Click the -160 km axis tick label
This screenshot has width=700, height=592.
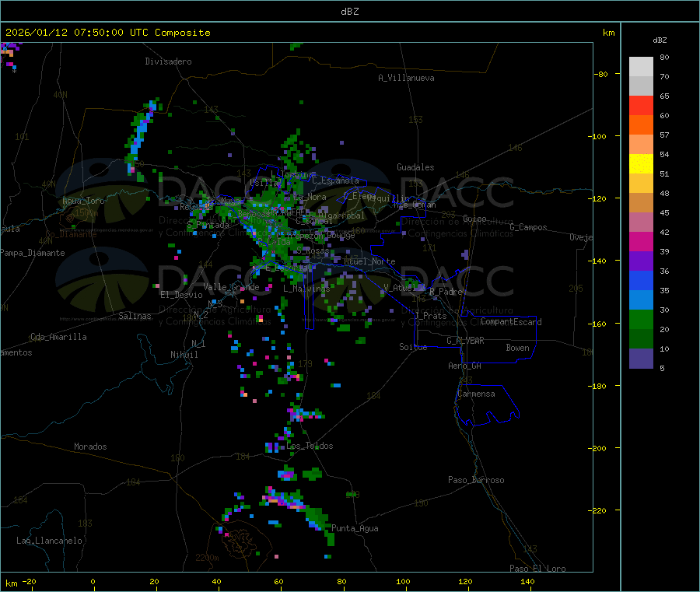pyautogui.click(x=599, y=324)
